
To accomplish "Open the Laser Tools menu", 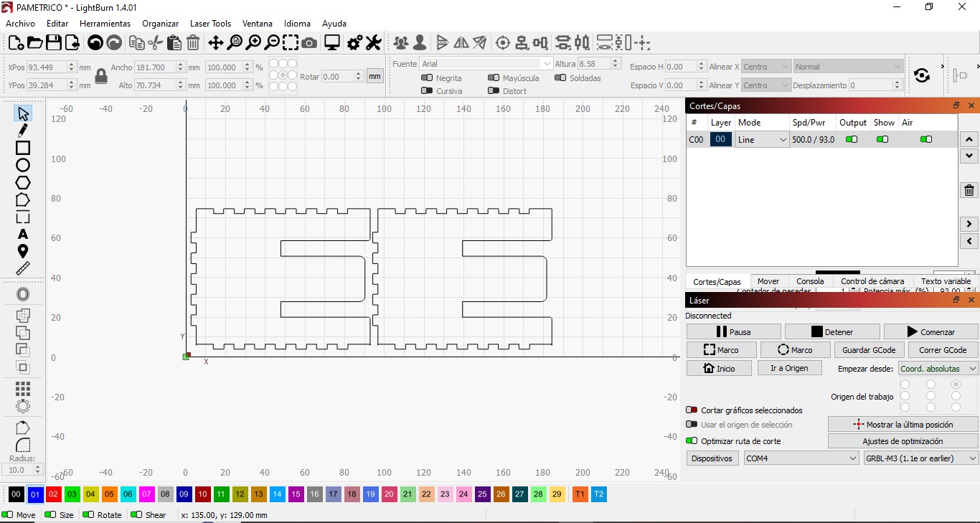I will pyautogui.click(x=210, y=23).
